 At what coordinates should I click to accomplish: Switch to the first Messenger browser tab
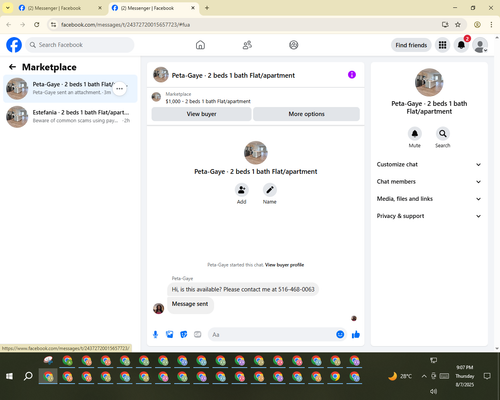click(x=60, y=8)
